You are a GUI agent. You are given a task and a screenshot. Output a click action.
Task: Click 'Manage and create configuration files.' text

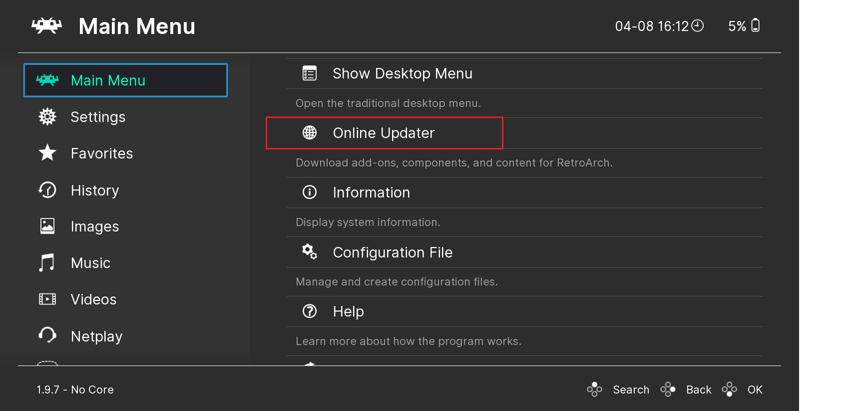397,281
